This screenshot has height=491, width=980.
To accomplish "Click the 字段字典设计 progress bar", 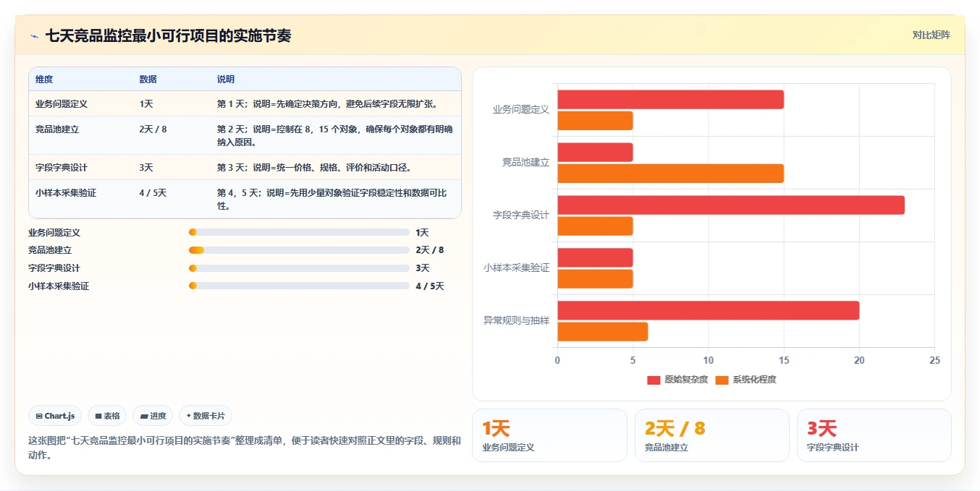I will click(299, 268).
